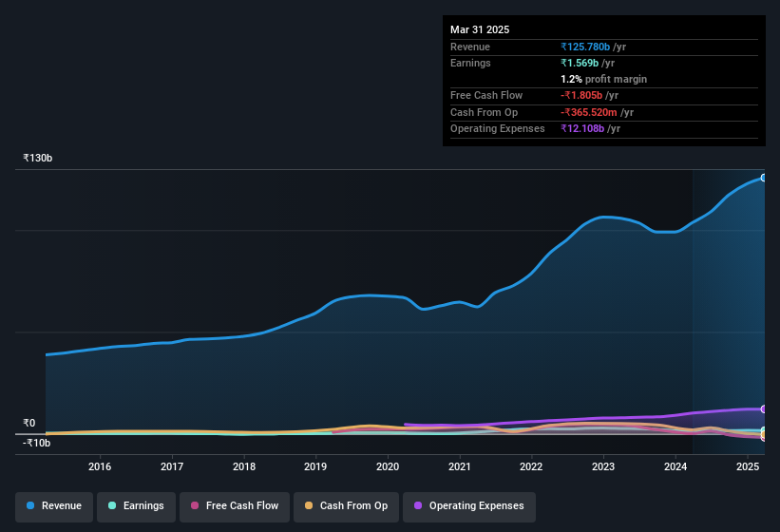Toggle the Earnings series in legend
The height and width of the screenshot is (532, 780).
coord(136,506)
